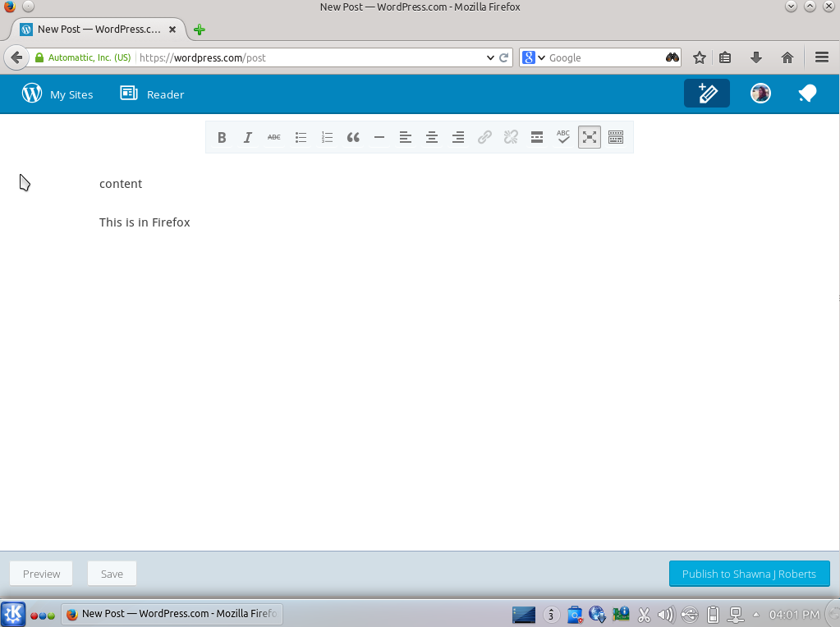Click the Preview button

coord(41,574)
